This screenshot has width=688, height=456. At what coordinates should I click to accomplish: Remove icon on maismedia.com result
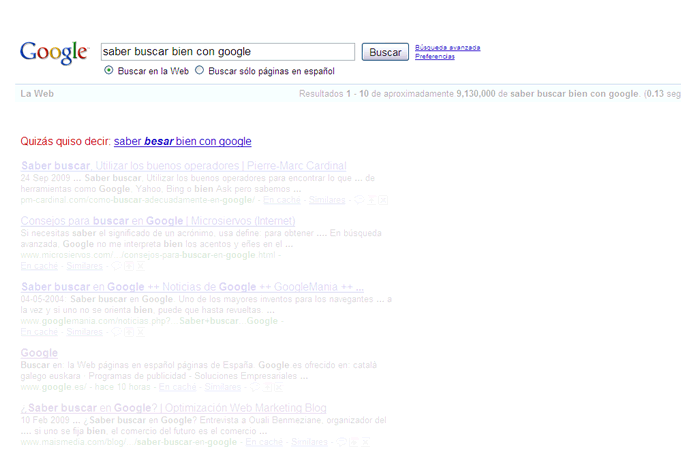pos(366,442)
